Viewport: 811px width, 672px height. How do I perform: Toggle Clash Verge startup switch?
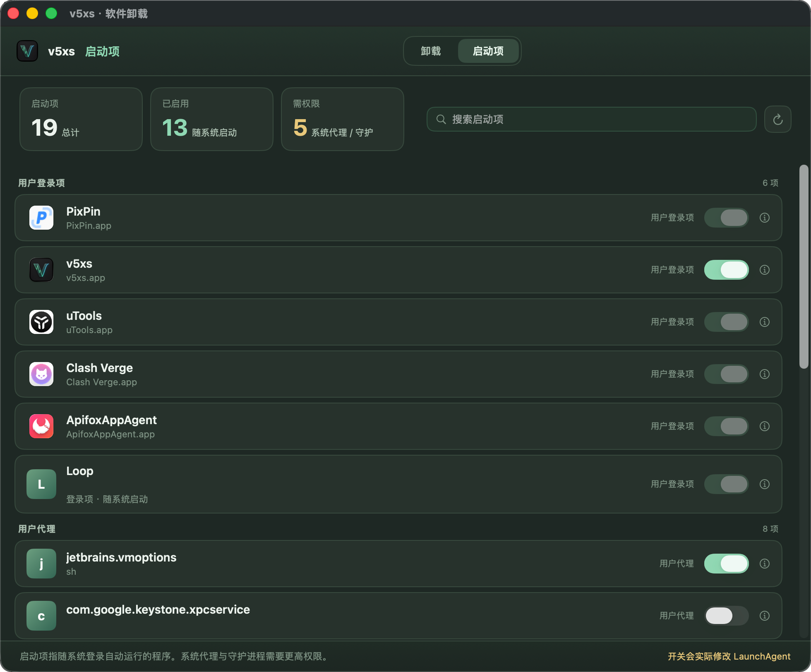tap(727, 374)
